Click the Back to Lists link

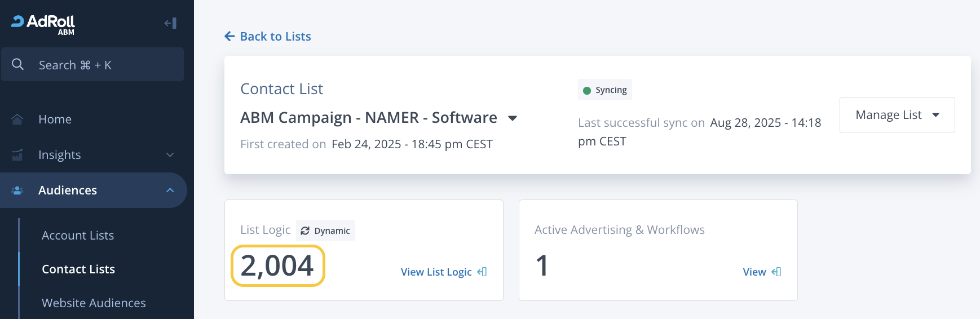[x=275, y=36]
